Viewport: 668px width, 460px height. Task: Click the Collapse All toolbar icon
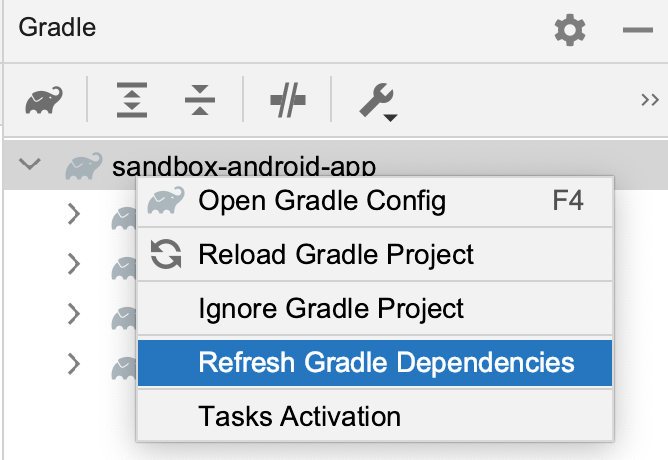pos(200,100)
